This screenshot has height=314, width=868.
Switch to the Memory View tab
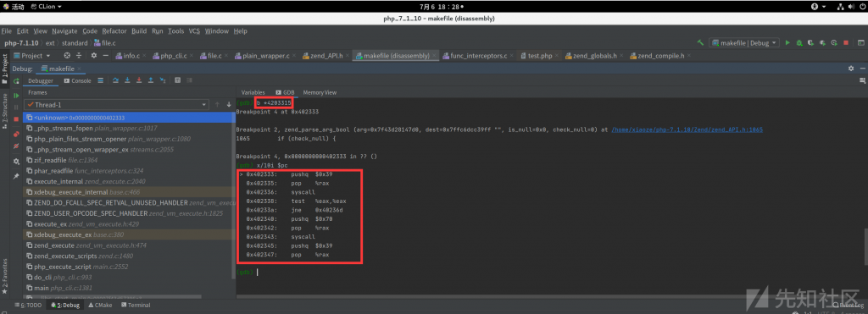click(x=320, y=92)
